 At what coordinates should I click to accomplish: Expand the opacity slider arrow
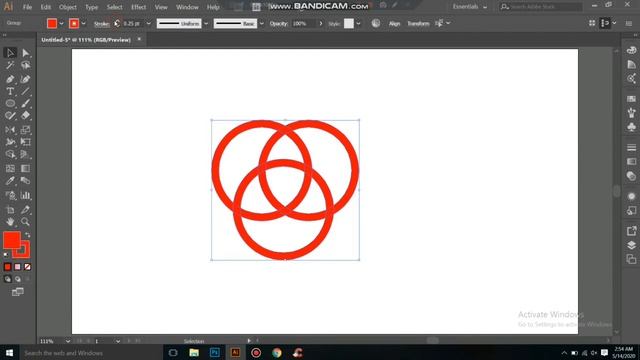point(321,24)
